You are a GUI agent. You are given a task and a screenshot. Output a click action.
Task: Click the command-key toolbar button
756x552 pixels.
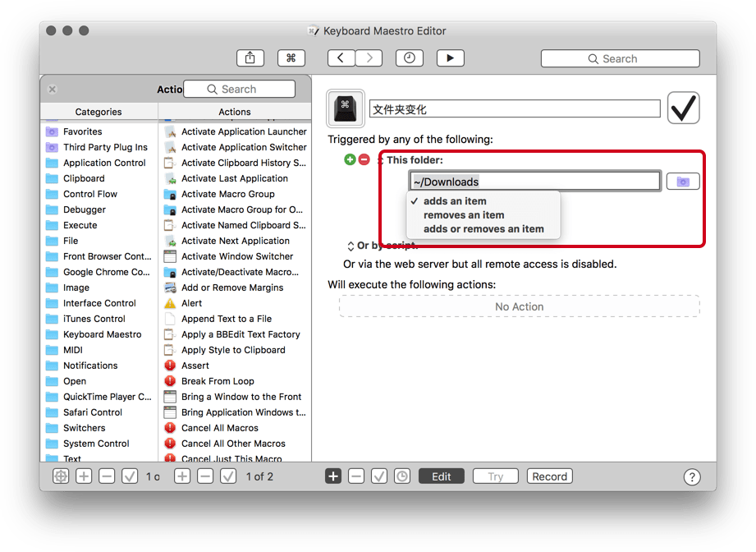(x=291, y=57)
